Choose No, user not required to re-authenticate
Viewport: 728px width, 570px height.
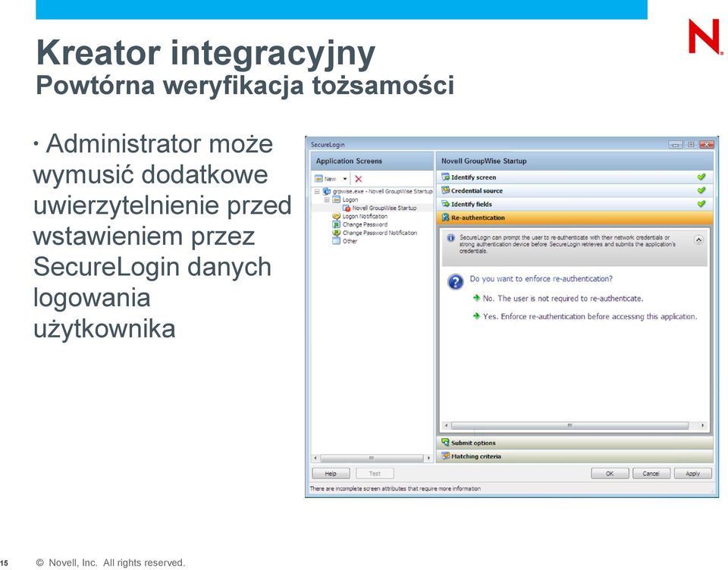pyautogui.click(x=563, y=299)
